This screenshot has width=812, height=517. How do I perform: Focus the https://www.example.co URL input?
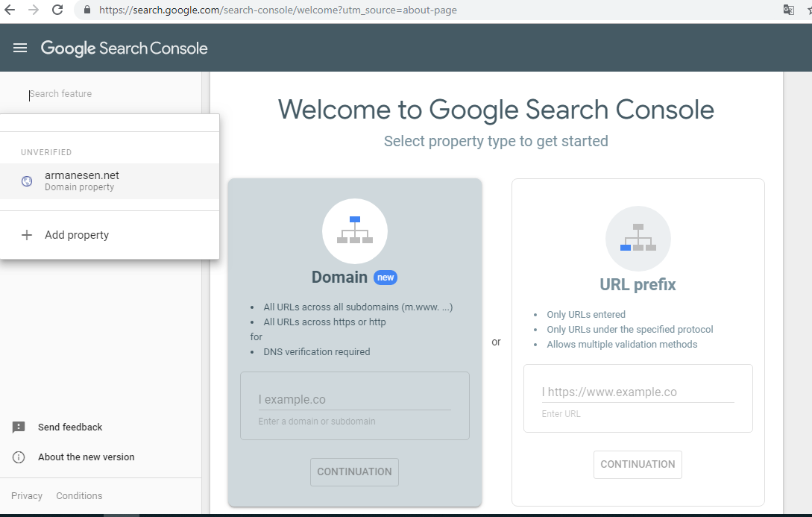point(638,392)
